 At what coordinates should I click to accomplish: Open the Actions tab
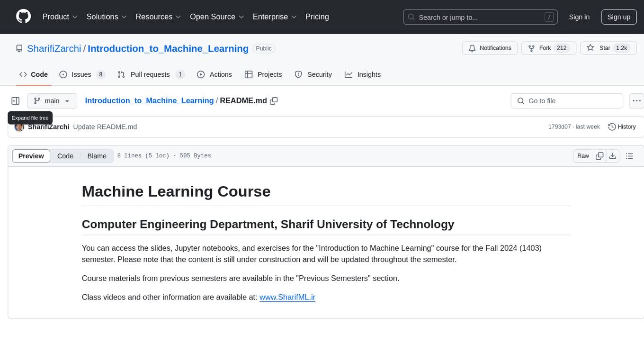(215, 74)
